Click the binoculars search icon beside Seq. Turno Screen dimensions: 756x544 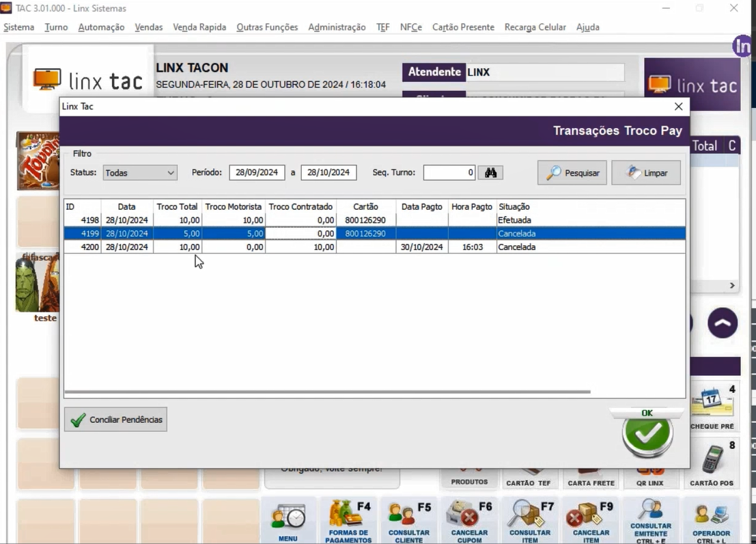point(490,173)
